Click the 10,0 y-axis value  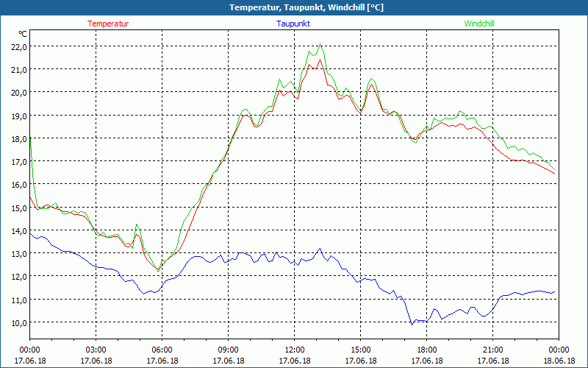[x=20, y=322]
